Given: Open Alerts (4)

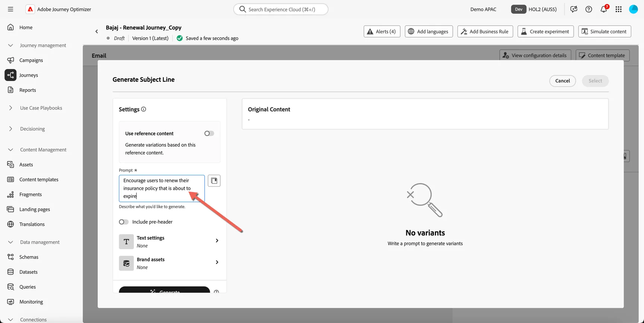Looking at the screenshot, I should coord(382,31).
